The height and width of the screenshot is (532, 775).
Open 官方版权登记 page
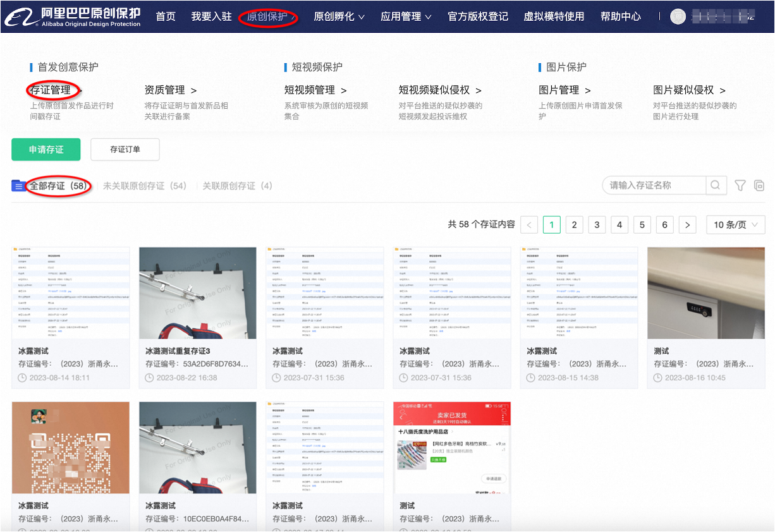tap(478, 17)
